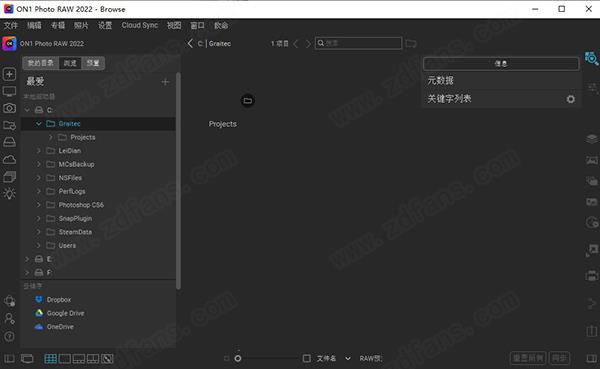Click the 信息 info button in right panel

coord(501,64)
